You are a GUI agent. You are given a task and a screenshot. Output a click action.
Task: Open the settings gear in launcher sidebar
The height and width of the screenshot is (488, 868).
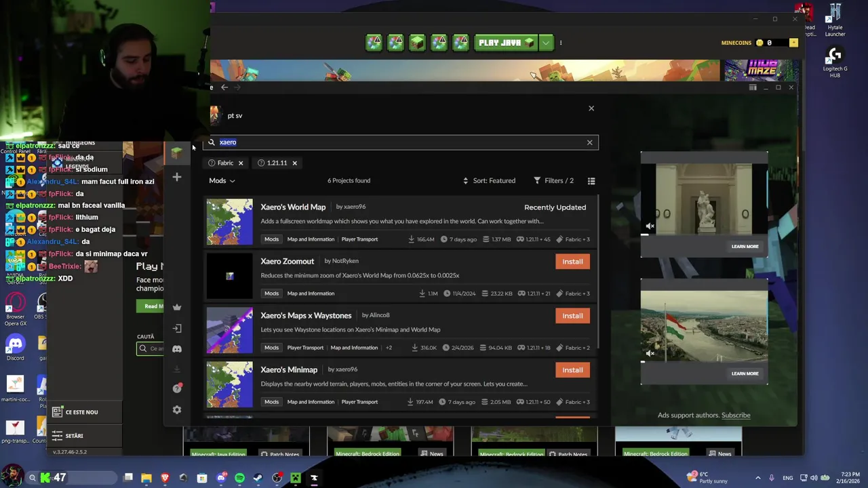pyautogui.click(x=177, y=409)
